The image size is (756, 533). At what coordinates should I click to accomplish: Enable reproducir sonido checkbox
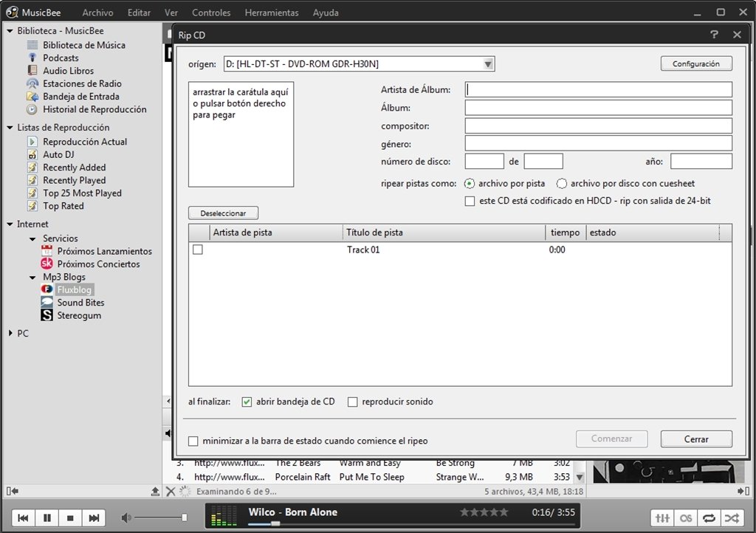(x=352, y=402)
